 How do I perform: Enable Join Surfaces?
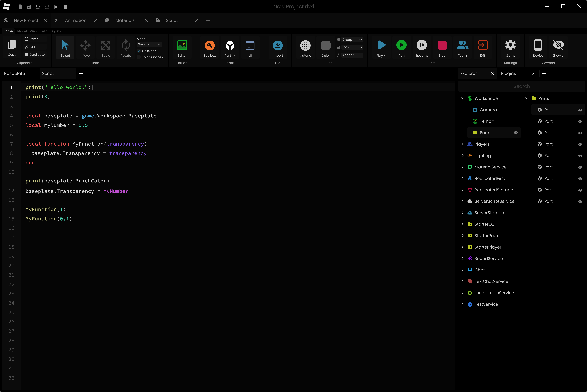139,57
